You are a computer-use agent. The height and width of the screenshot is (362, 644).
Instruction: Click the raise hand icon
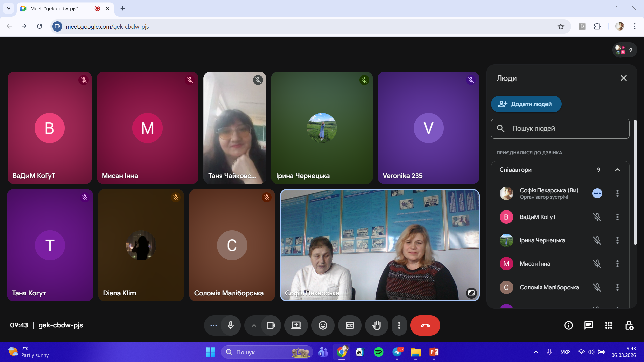376,325
